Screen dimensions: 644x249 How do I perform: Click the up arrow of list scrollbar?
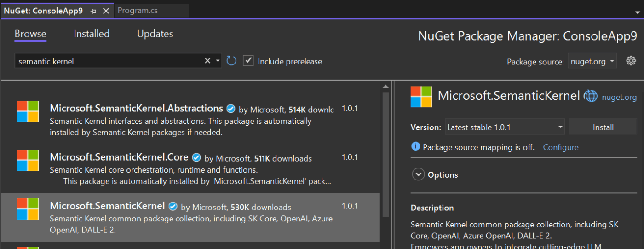(385, 87)
